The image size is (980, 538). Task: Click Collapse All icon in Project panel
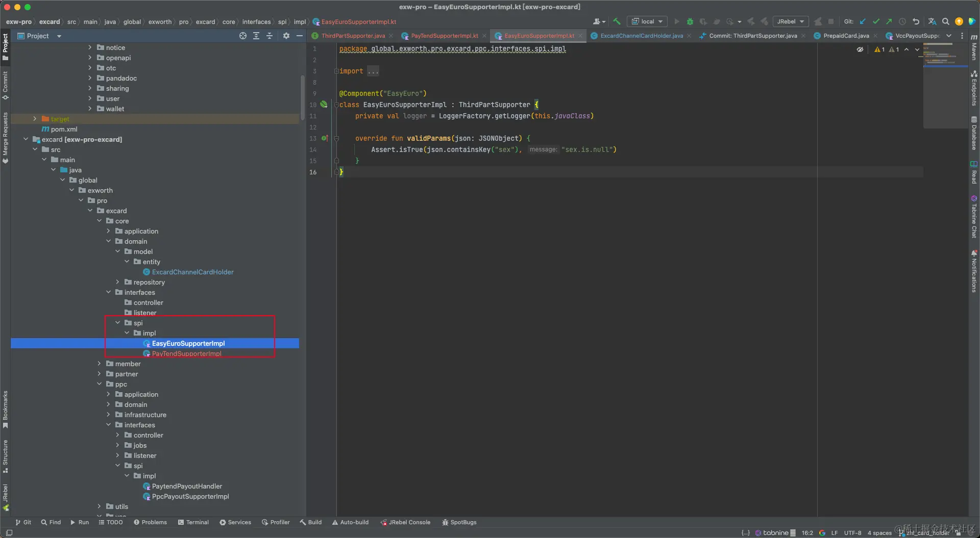(269, 36)
